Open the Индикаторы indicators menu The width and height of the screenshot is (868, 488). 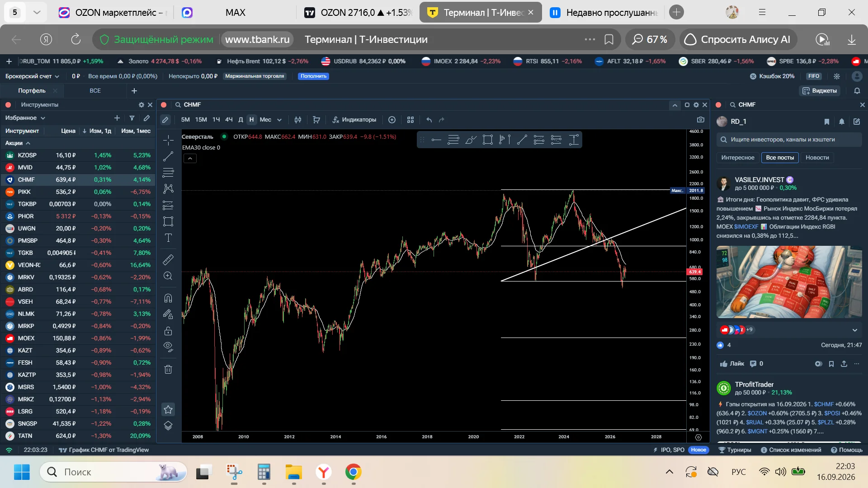tap(354, 120)
